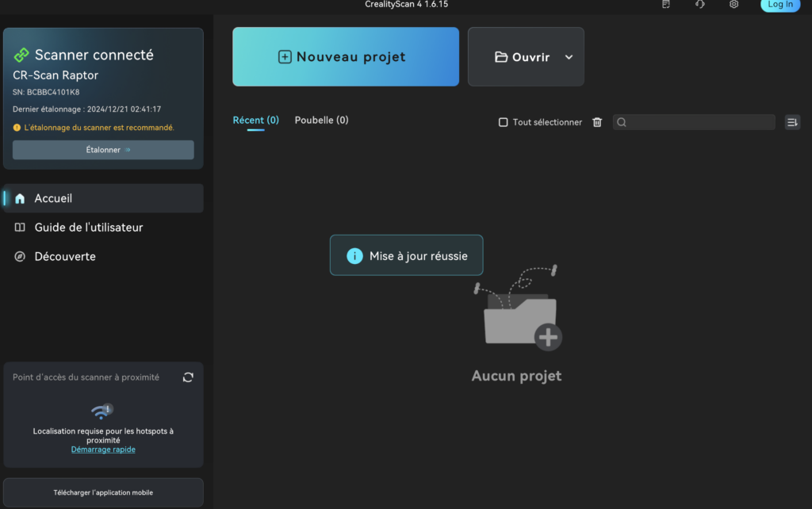Open the list sort options icon
This screenshot has height=509, width=812.
coord(792,122)
